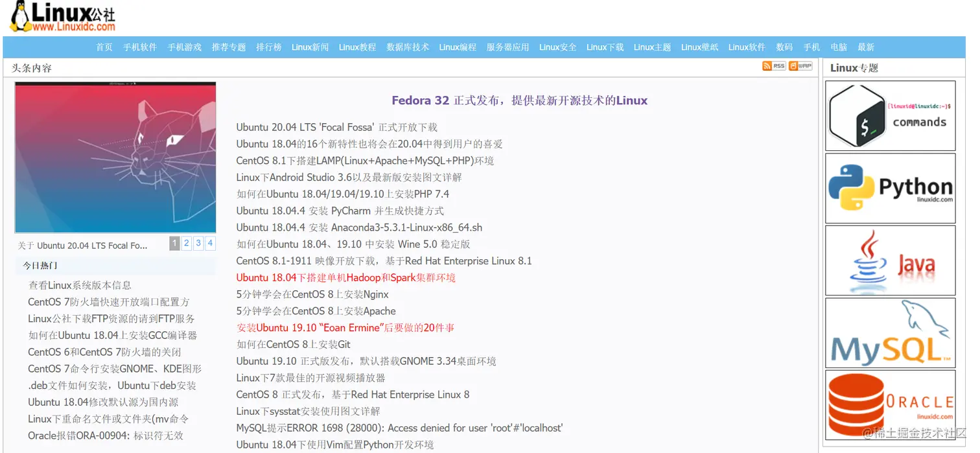Open Linux软件 navigation item
980x453 pixels.
coord(747,47)
